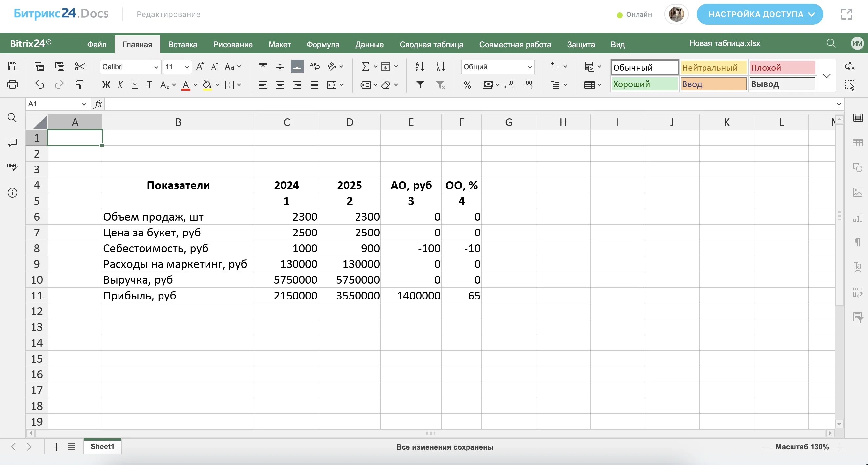Click the font color A swatch
This screenshot has width=868, height=465.
pos(186,85)
